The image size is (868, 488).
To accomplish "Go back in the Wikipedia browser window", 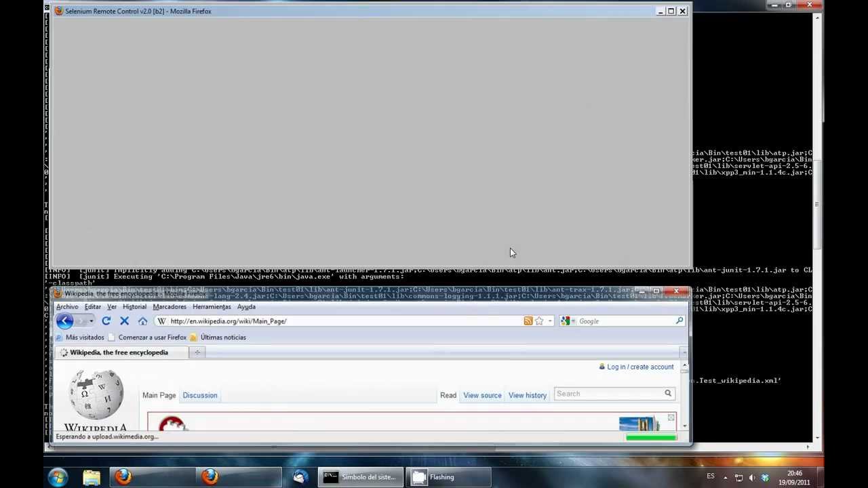I will point(64,321).
